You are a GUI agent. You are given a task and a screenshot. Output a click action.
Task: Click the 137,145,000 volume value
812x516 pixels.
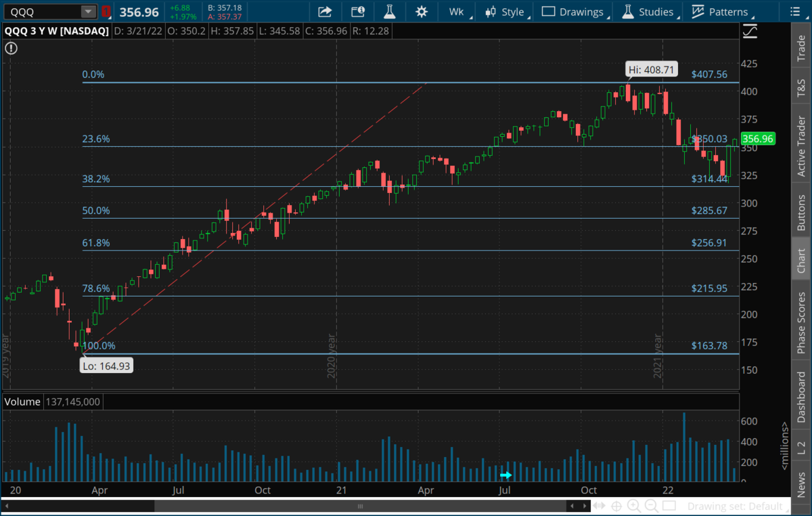[72, 402]
